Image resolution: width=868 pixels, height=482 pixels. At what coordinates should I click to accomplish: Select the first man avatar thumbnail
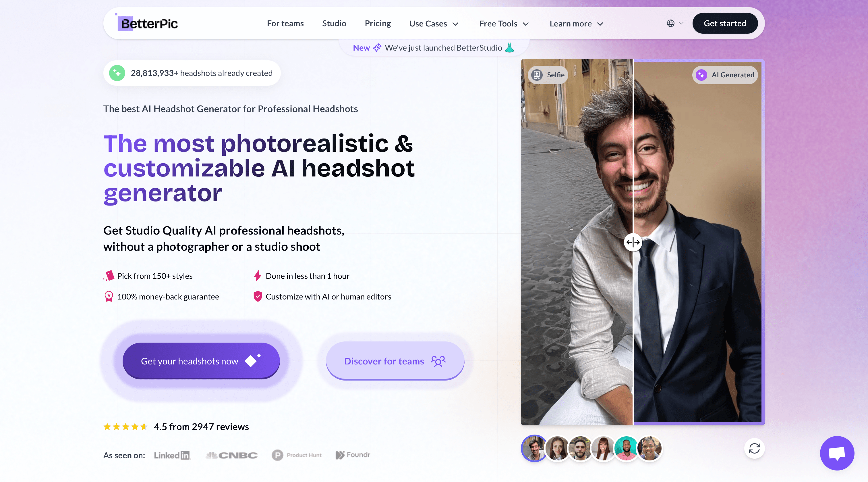point(533,448)
